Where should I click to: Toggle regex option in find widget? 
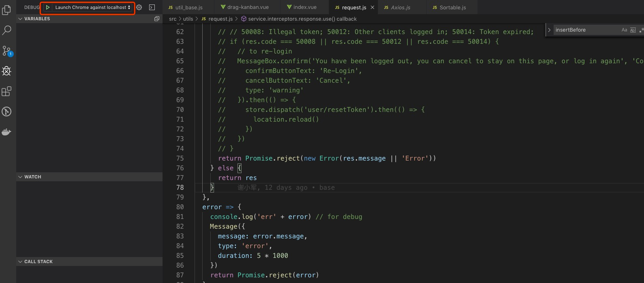click(642, 30)
